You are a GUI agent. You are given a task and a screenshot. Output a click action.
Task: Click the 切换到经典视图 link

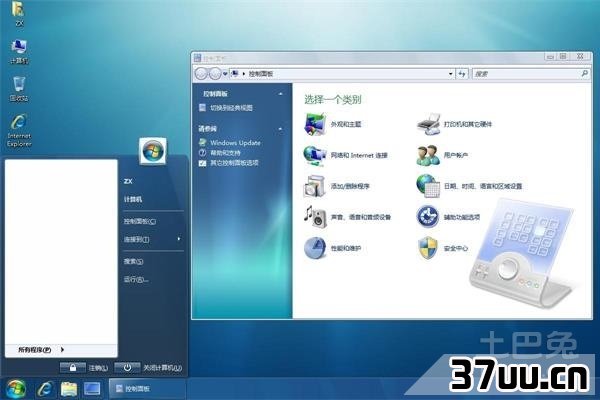tap(231, 108)
